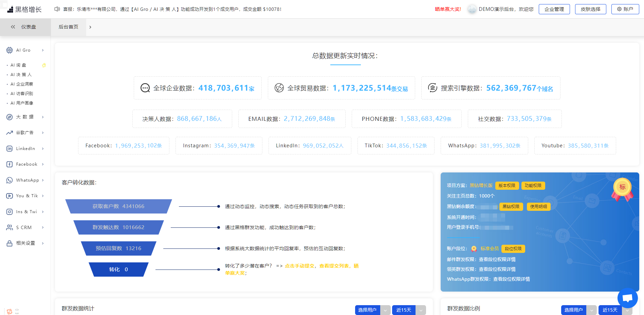The height and width of the screenshot is (315, 644).
Task: Click the compass icon beside 大数据
Action: [10, 117]
